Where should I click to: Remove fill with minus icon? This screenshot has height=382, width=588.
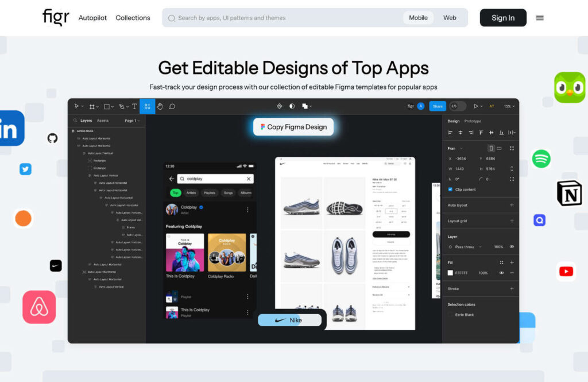point(512,273)
